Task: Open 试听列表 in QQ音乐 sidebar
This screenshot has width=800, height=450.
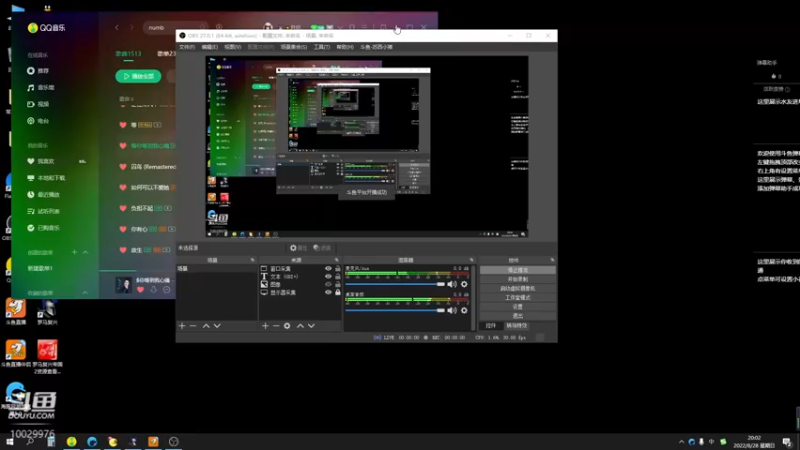Action: pyautogui.click(x=43, y=211)
